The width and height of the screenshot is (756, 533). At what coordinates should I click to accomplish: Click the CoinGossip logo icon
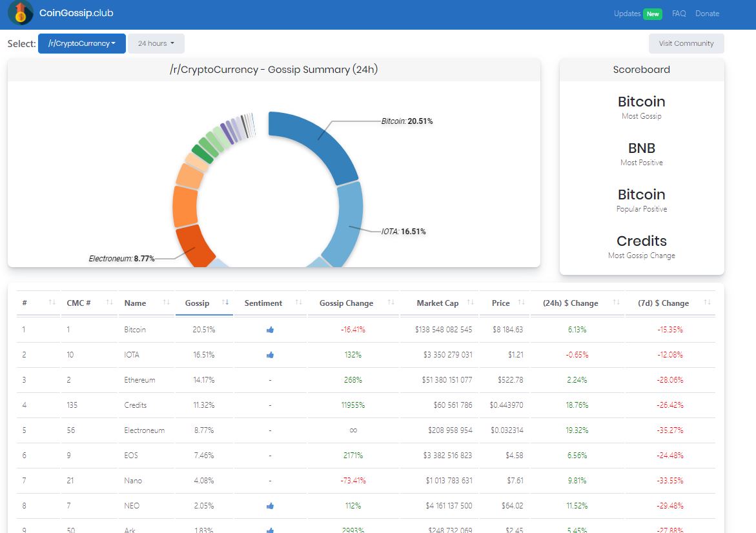click(x=20, y=13)
